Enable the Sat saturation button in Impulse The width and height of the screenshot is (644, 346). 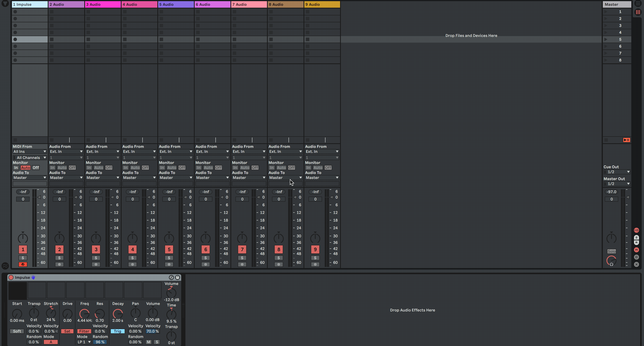click(x=67, y=331)
